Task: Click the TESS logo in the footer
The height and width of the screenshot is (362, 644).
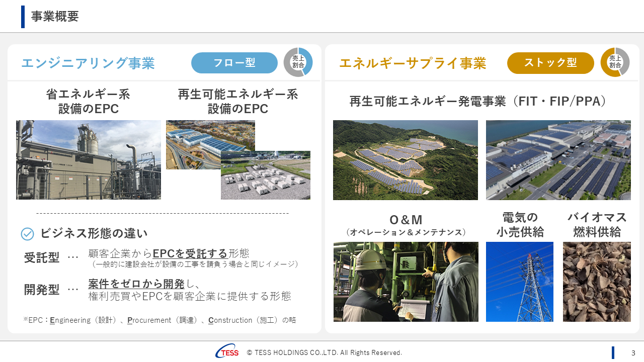Action: pos(227,352)
